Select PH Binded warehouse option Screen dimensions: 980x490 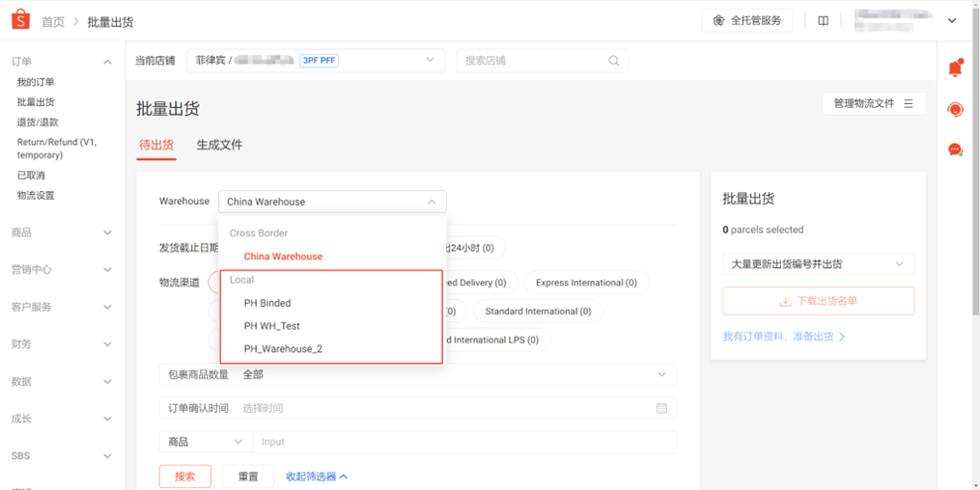267,303
